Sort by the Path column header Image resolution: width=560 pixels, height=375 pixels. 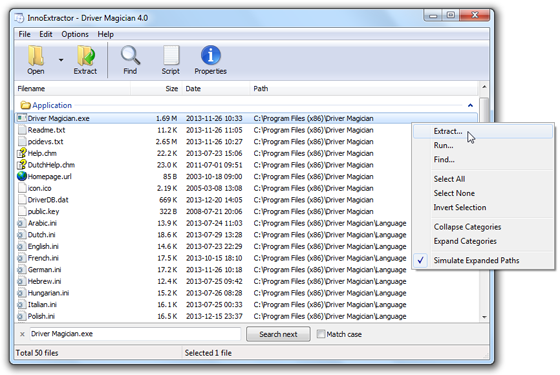click(364, 89)
